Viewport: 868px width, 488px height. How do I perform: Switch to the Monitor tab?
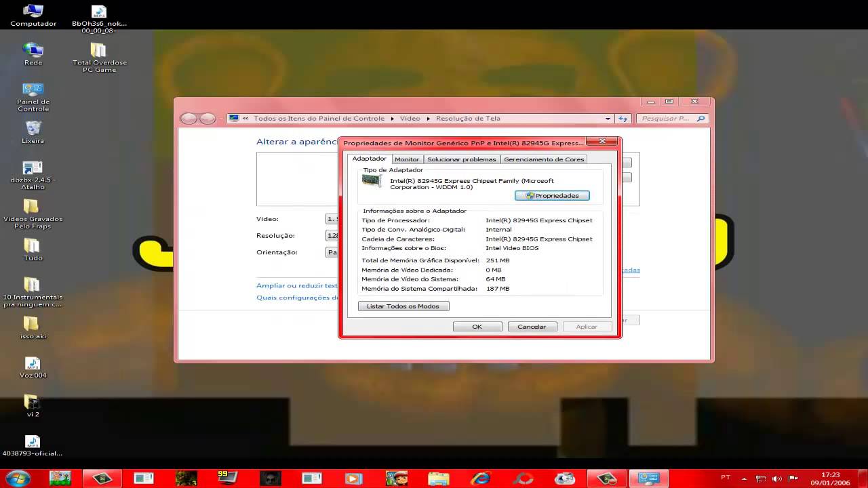click(x=407, y=159)
